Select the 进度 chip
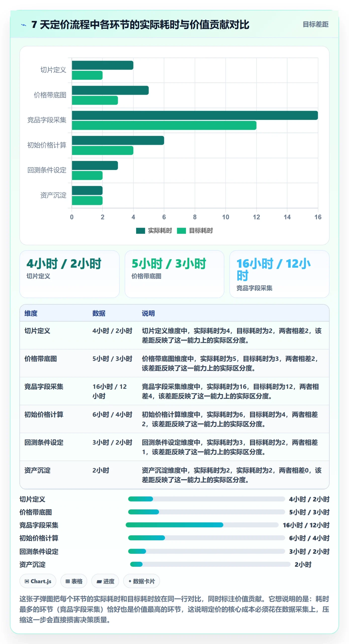The height and width of the screenshot is (644, 349). click(x=105, y=581)
